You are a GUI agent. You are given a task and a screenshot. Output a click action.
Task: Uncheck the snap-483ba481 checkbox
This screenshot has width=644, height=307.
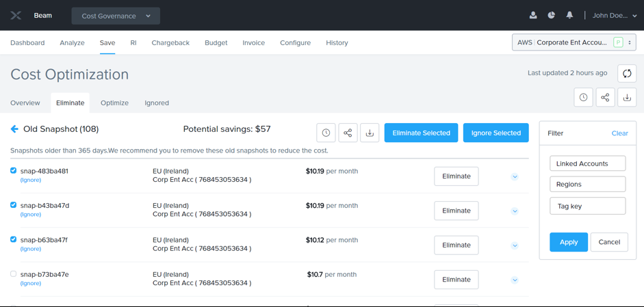coord(13,171)
